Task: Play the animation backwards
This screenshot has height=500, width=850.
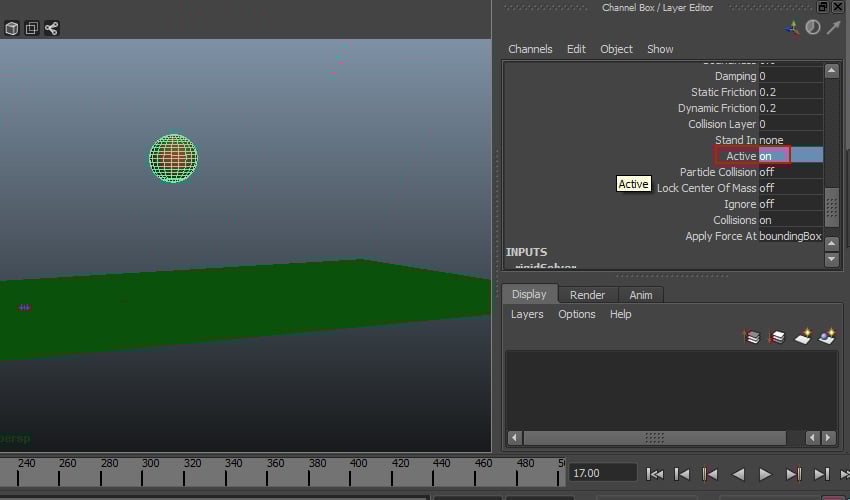Action: [738, 475]
